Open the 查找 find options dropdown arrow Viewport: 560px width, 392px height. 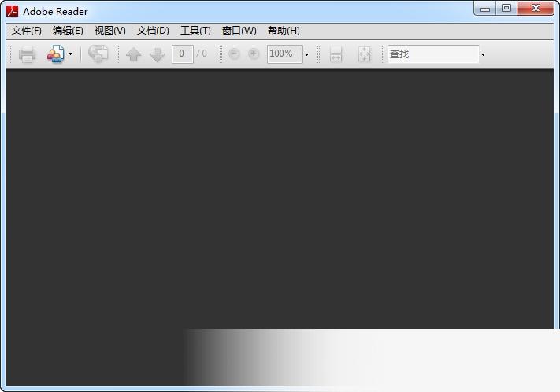[484, 54]
